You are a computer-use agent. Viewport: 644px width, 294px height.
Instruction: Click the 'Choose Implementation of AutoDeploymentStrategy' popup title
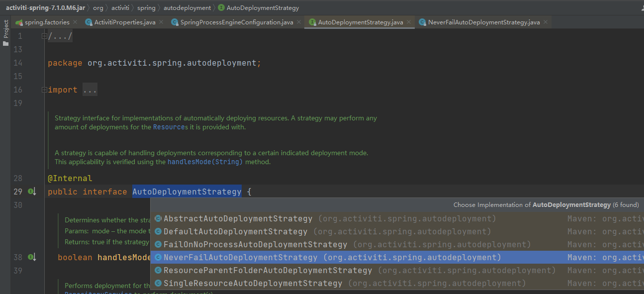click(x=546, y=205)
